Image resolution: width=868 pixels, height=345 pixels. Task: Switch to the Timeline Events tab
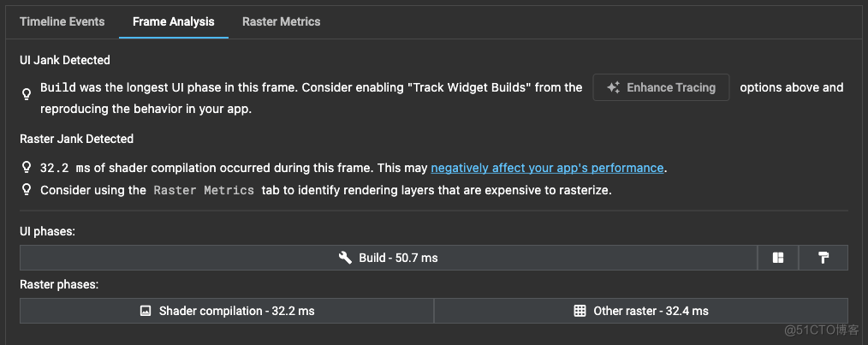pyautogui.click(x=62, y=21)
